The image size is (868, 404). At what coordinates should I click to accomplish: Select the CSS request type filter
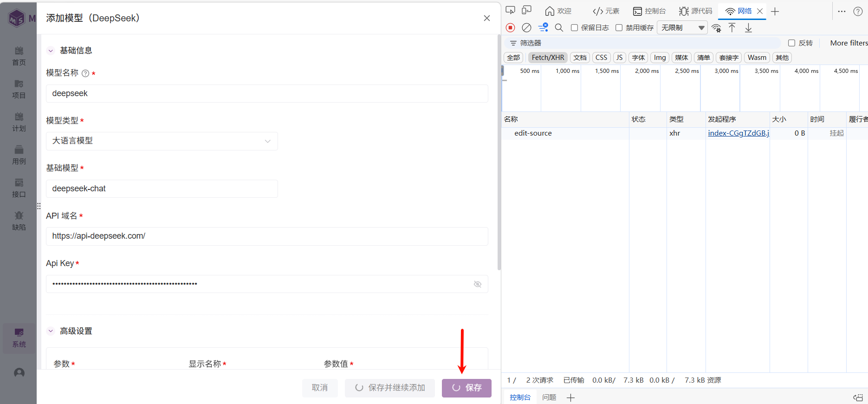(x=601, y=58)
